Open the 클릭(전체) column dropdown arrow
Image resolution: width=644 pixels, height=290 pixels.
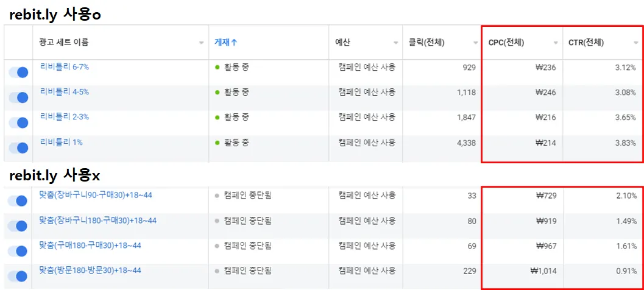(x=476, y=43)
